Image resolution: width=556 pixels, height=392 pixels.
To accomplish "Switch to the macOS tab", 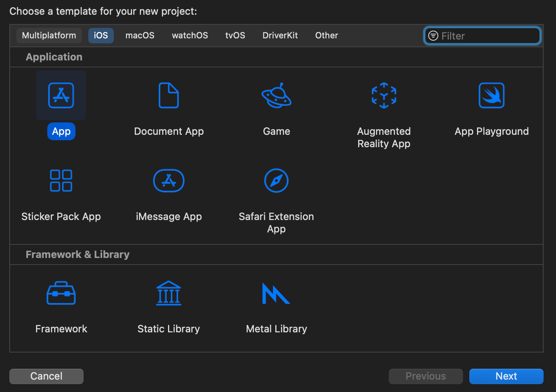I will (140, 36).
